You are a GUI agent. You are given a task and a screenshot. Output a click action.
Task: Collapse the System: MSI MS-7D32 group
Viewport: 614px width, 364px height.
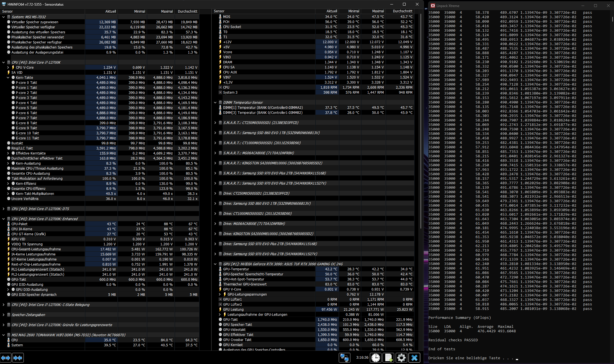pos(3,17)
